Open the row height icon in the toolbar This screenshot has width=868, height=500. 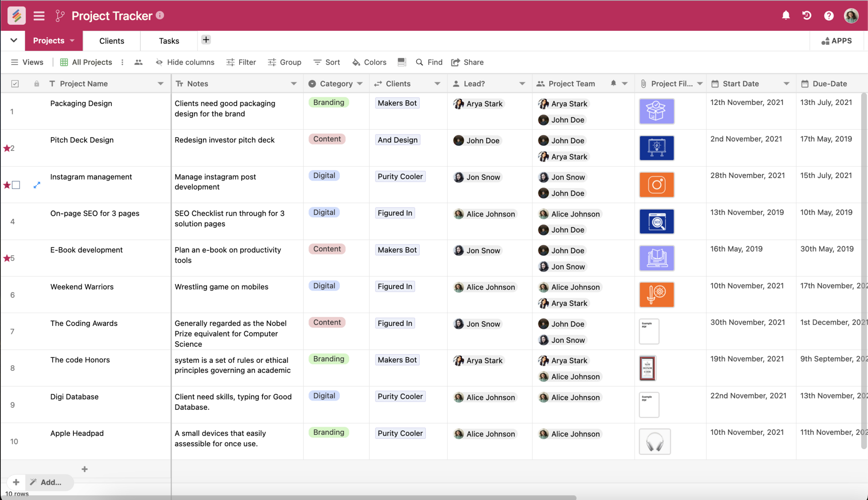[401, 62]
